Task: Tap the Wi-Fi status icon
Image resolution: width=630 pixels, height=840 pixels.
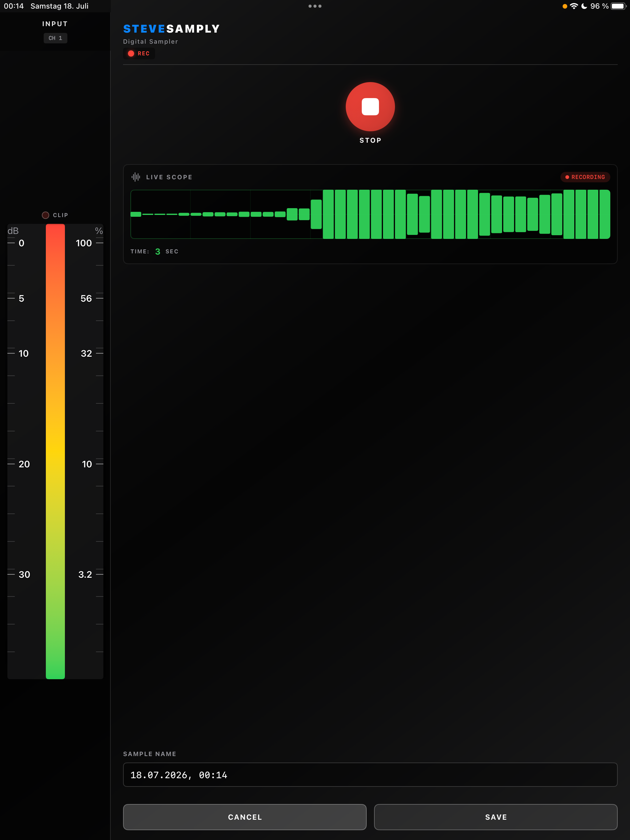Action: [x=574, y=6]
